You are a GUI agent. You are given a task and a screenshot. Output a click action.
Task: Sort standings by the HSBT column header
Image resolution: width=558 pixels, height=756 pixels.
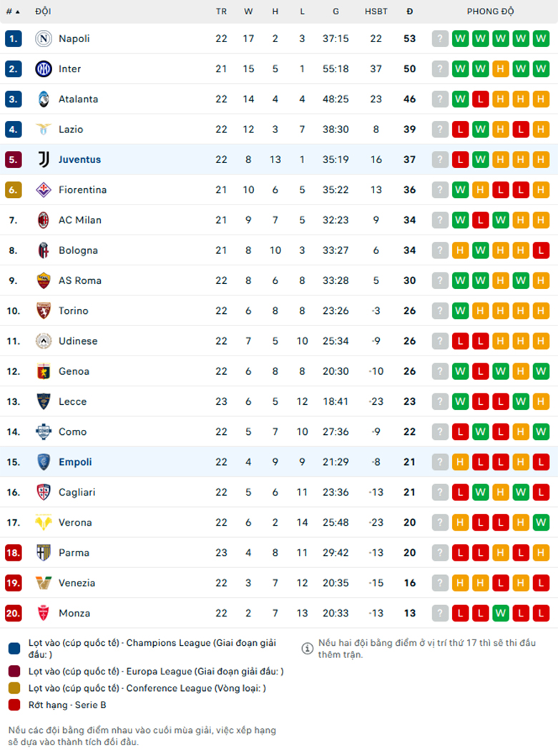376,11
